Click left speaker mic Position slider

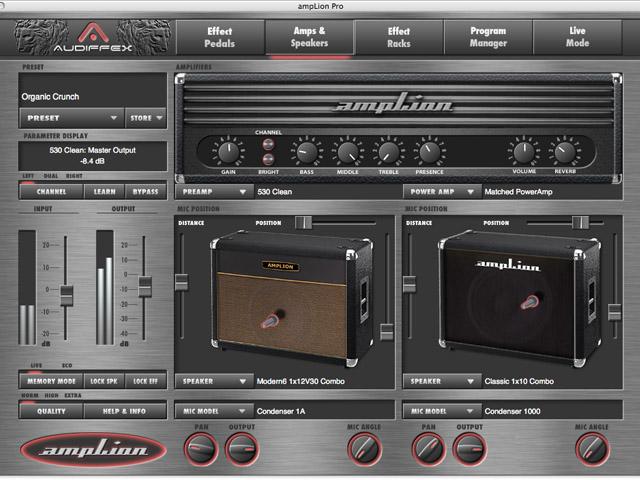(x=303, y=223)
